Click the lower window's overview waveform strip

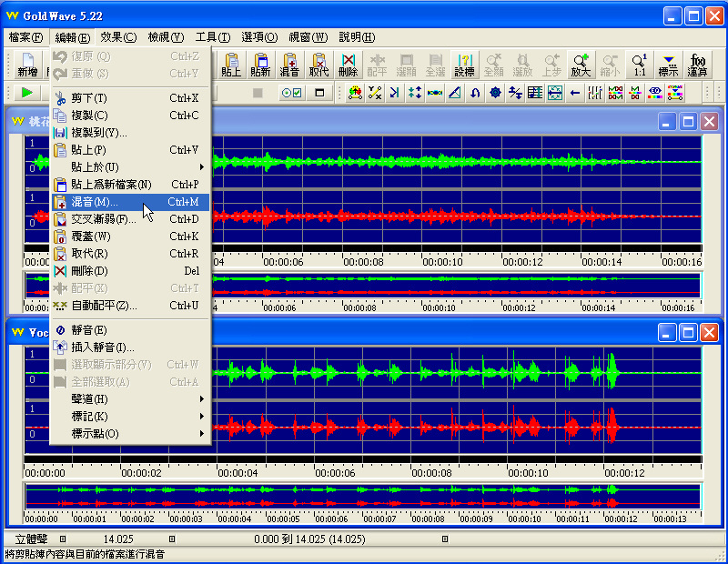coord(362,496)
